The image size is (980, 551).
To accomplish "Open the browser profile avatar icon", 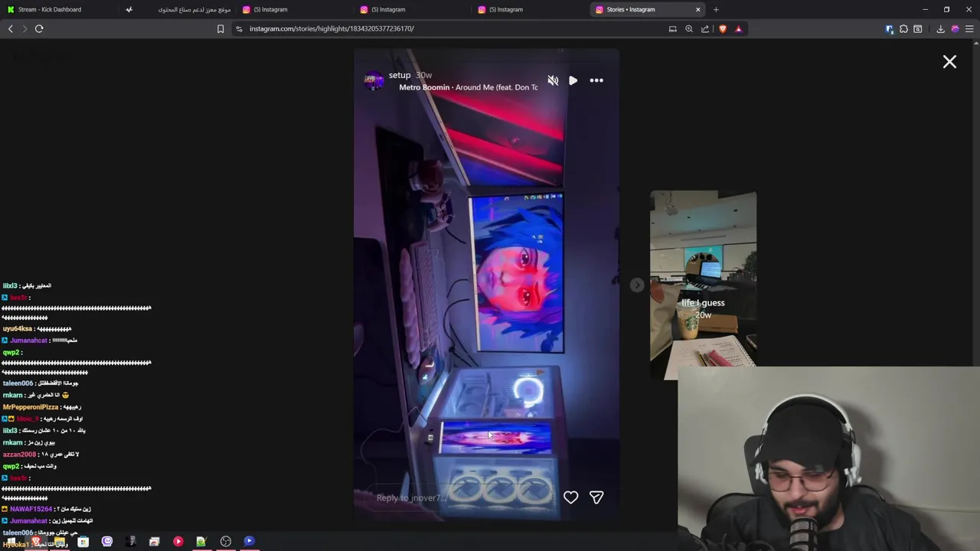I will coord(955,29).
